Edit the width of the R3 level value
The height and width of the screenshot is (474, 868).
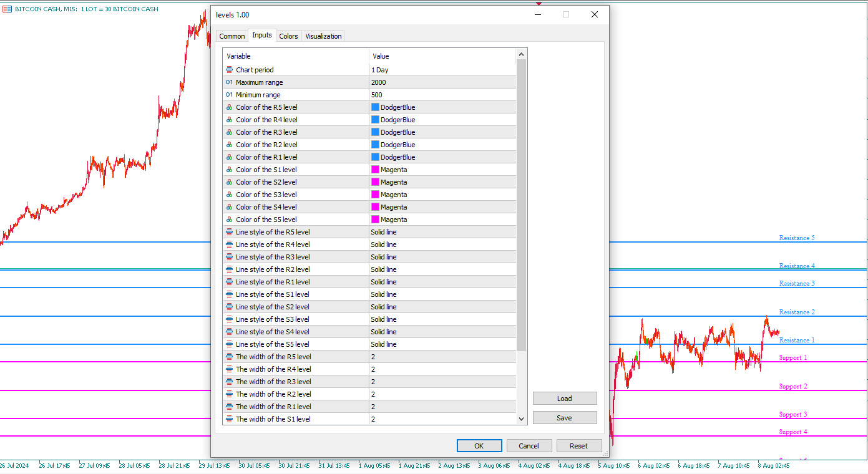[442, 382]
